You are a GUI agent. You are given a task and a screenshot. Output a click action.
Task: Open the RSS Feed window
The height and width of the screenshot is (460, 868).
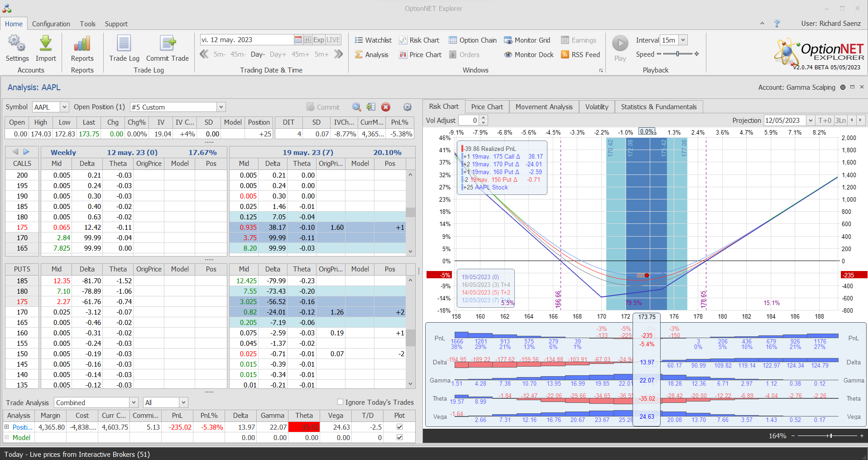point(580,55)
